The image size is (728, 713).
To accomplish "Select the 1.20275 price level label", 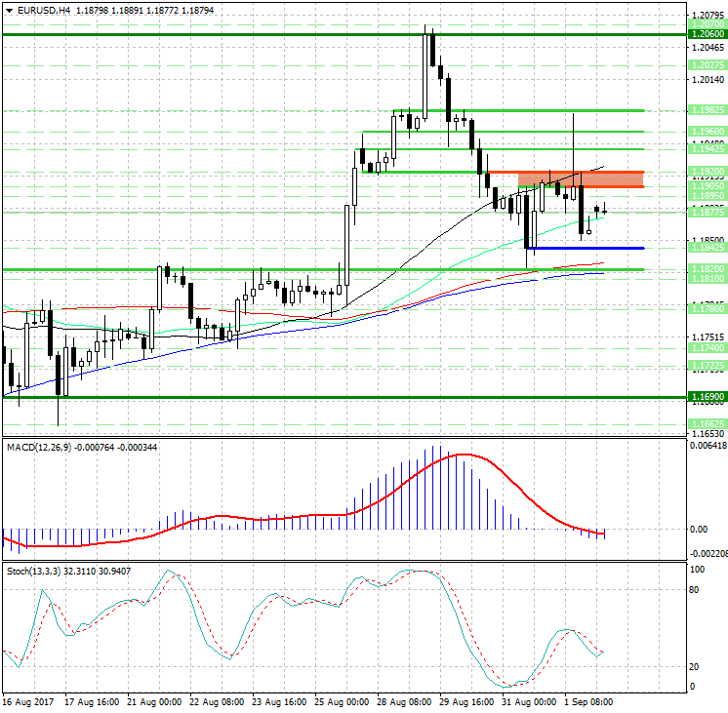I will coord(708,65).
